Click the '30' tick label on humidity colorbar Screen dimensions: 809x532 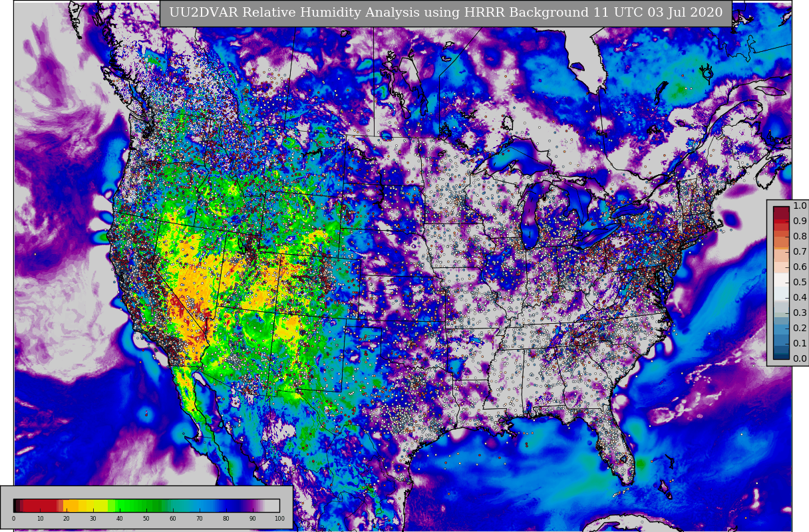pyautogui.click(x=93, y=518)
